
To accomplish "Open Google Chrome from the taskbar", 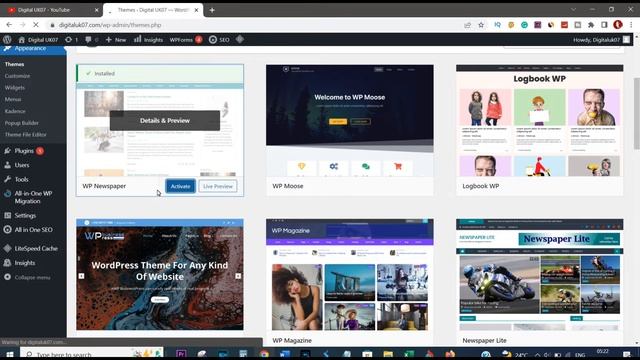I will [x=264, y=354].
